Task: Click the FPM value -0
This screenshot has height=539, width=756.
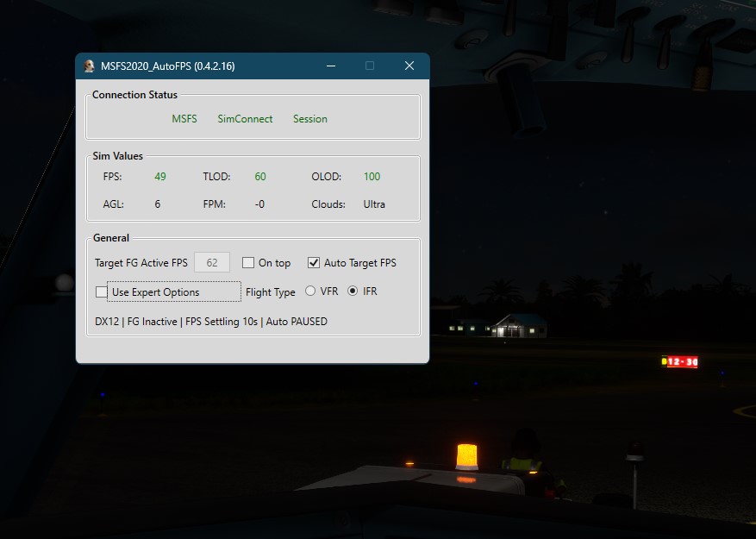Action: pyautogui.click(x=259, y=204)
